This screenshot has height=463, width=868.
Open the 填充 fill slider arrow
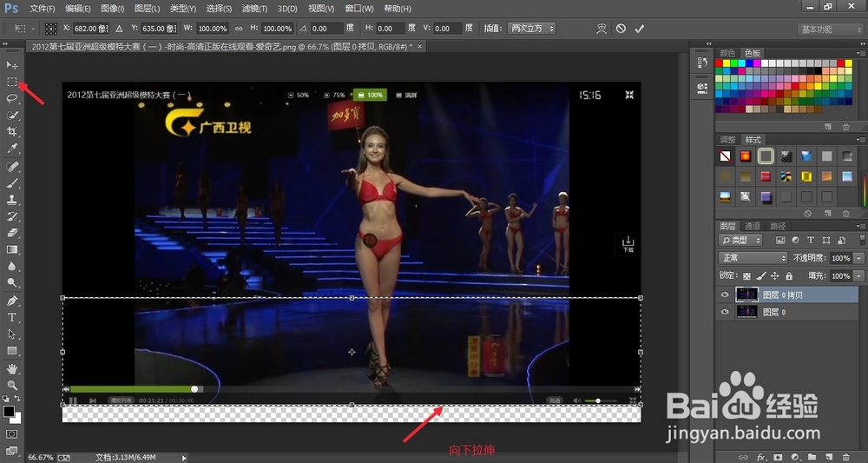859,276
